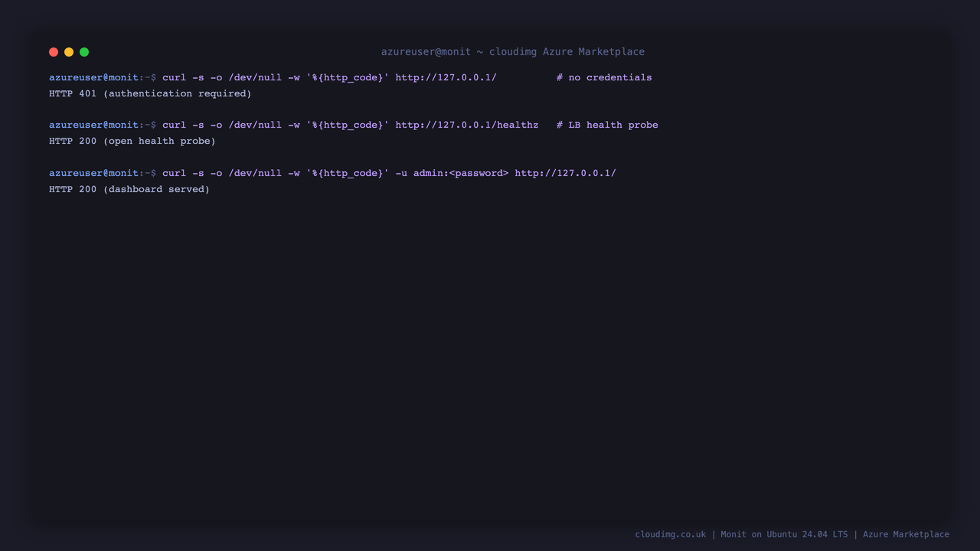The width and height of the screenshot is (980, 551).
Task: Click the HTTP 200 dashboard served output
Action: tap(129, 189)
